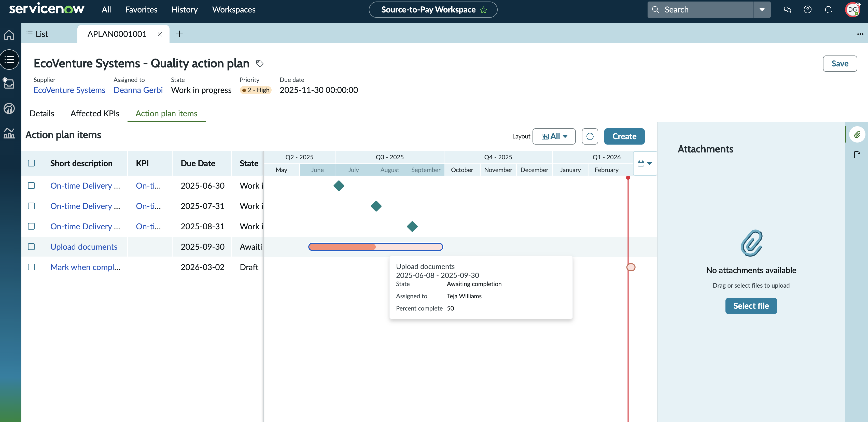Select the August 31 milestone diamond
The width and height of the screenshot is (868, 422).
(x=412, y=227)
